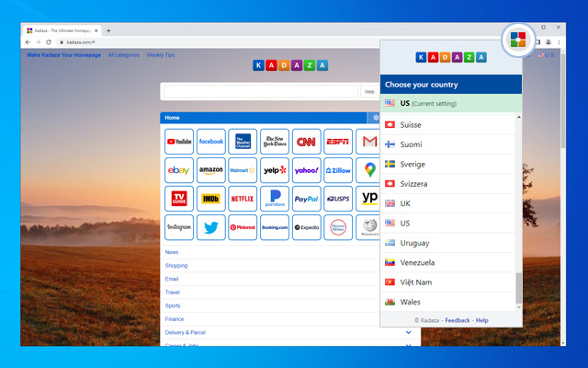Open the Booking.com shortcut tile
588x368 pixels.
pos(275,227)
